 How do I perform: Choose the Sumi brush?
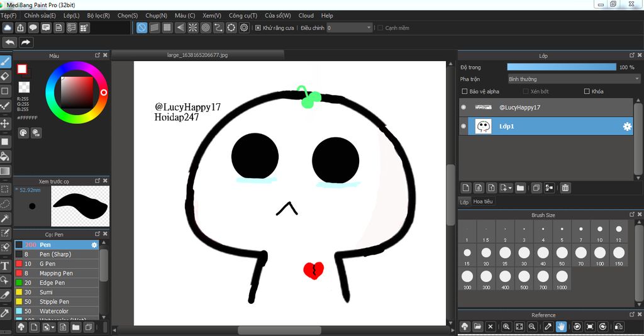tap(57, 292)
